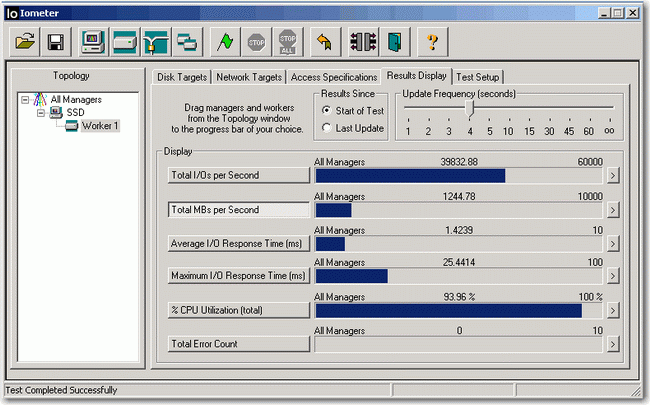Click the 25.4414 maximum response value

click(x=459, y=262)
